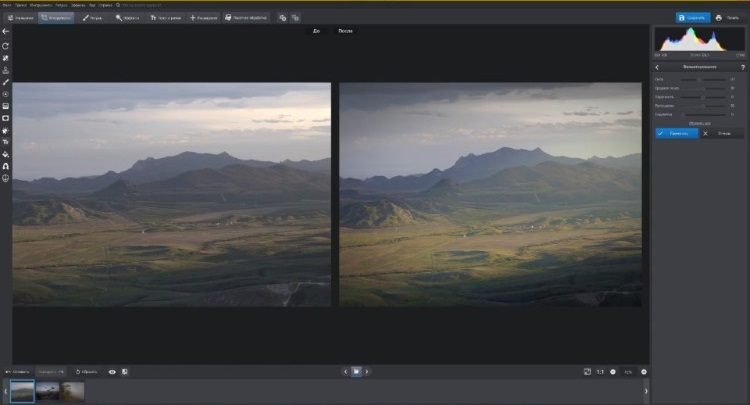Click the back arrow in left toolbar
The width and height of the screenshot is (750, 405).
tap(6, 32)
